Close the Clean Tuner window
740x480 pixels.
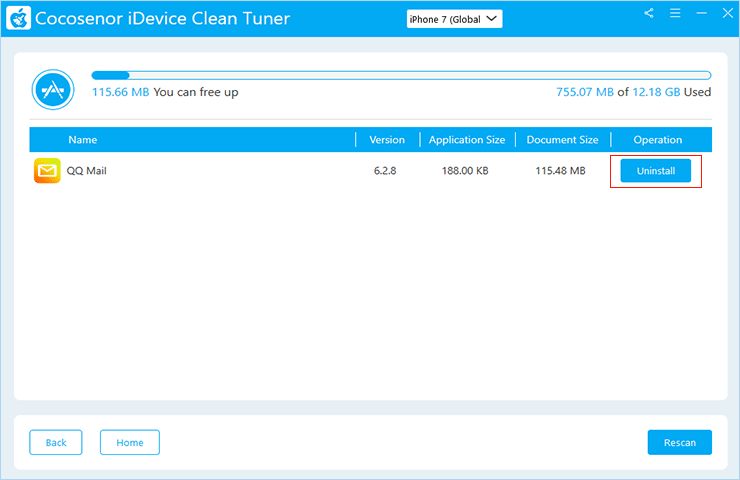pos(728,13)
